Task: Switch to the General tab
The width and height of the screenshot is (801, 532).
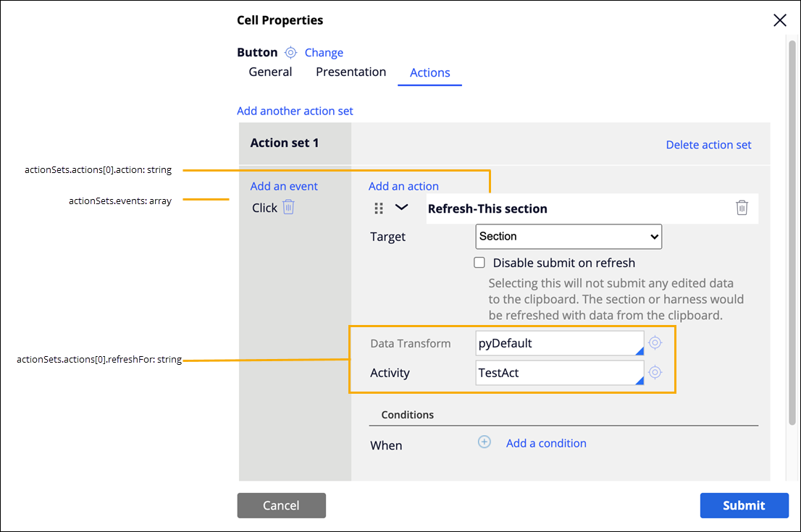Action: [x=270, y=72]
